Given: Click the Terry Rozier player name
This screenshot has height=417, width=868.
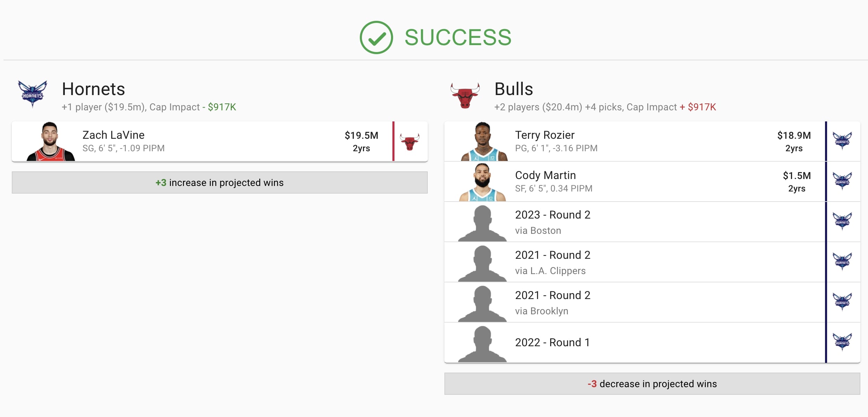Looking at the screenshot, I should click(x=545, y=135).
